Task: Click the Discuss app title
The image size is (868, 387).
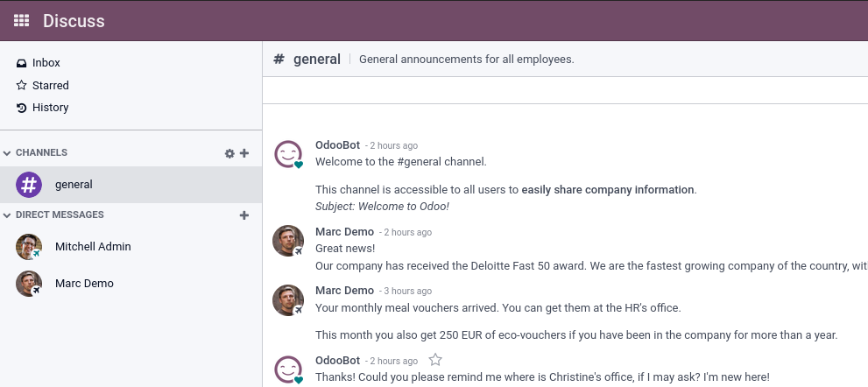Action: pyautogui.click(x=74, y=21)
